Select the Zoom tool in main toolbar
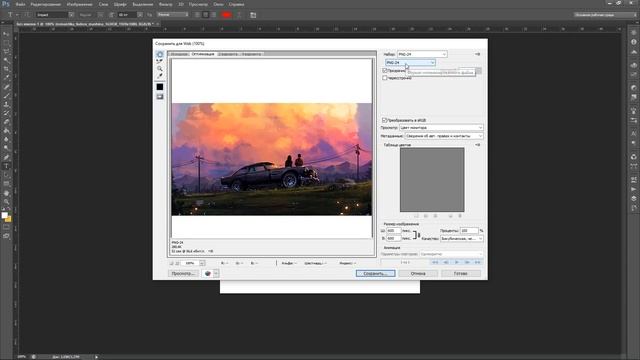Image resolution: width=640 pixels, height=360 pixels. 6,202
